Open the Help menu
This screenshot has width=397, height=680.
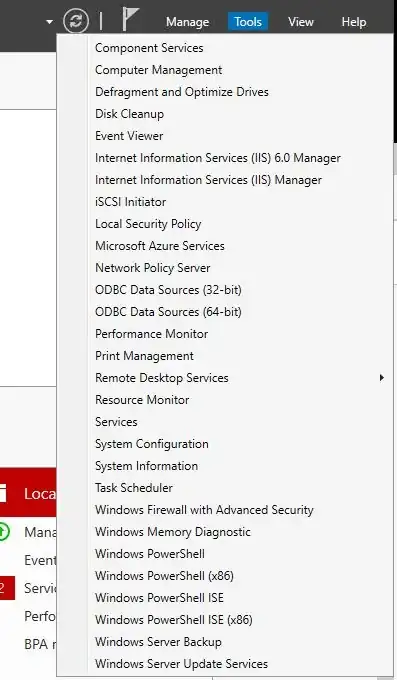tap(354, 22)
